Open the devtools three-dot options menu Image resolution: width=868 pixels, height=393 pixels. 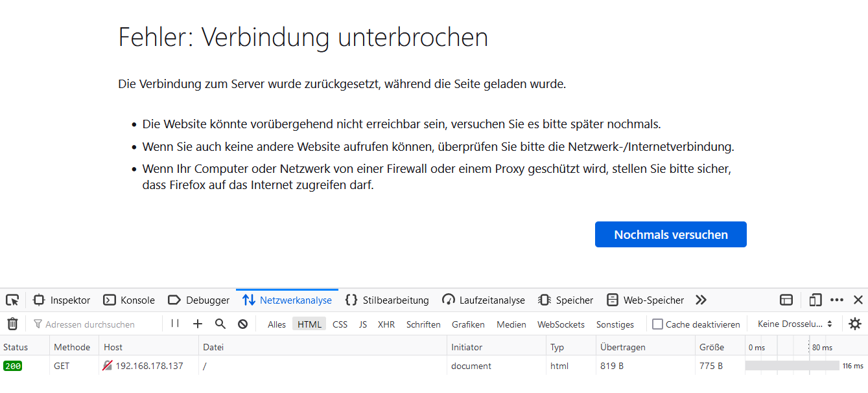[x=837, y=300]
